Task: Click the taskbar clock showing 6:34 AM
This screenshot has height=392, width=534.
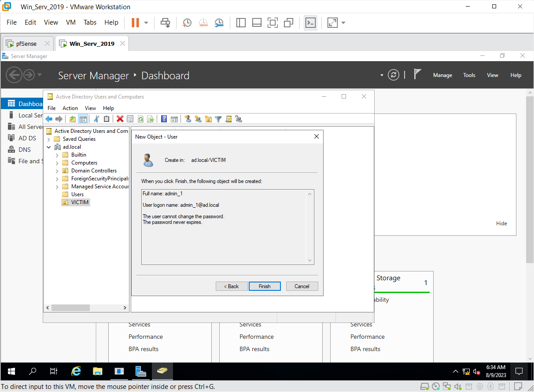Action: point(496,371)
